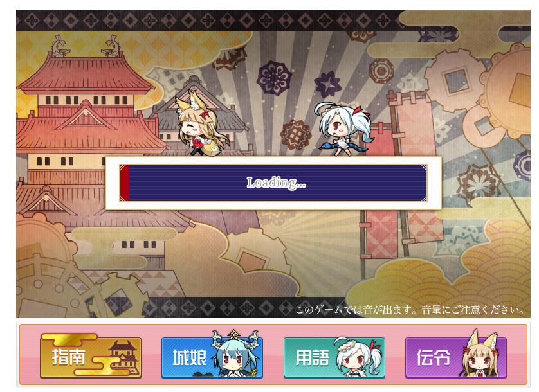Click the brown diamond-pattern crest emblem
The width and height of the screenshot is (539, 392).
click(296, 134)
